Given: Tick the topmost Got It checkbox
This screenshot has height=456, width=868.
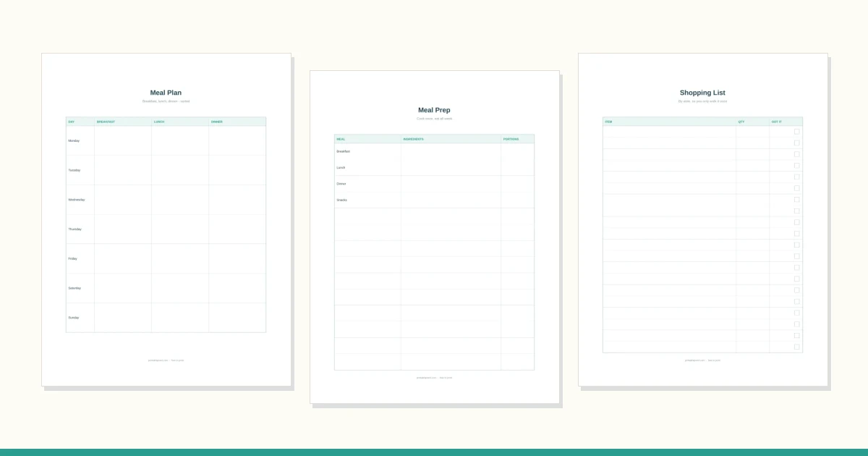Looking at the screenshot, I should (797, 132).
